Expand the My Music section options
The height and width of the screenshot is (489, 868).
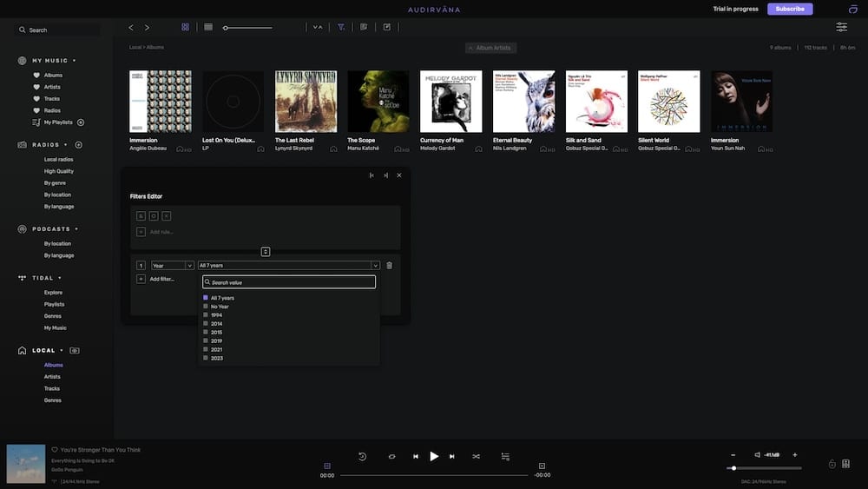coord(74,60)
